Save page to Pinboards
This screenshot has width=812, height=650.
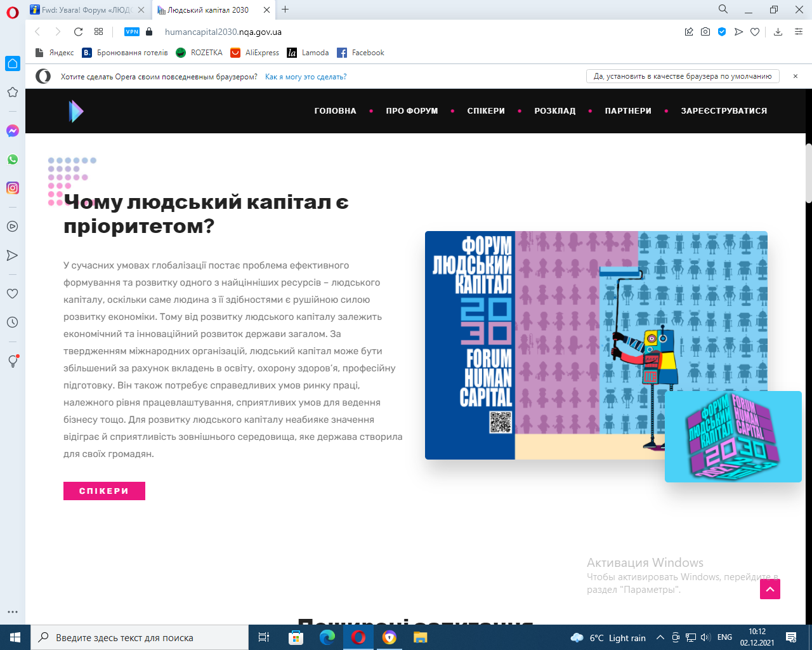[689, 32]
